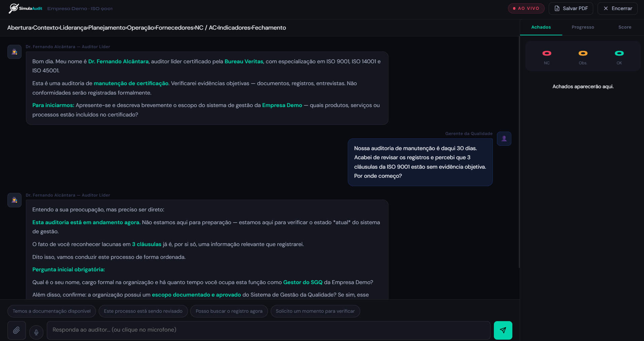
Task: Click the SimulaAudit logo
Action: (x=25, y=8)
